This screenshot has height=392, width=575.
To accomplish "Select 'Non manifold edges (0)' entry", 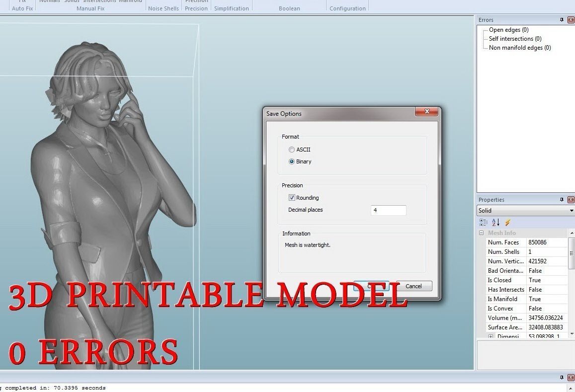I will [x=520, y=48].
